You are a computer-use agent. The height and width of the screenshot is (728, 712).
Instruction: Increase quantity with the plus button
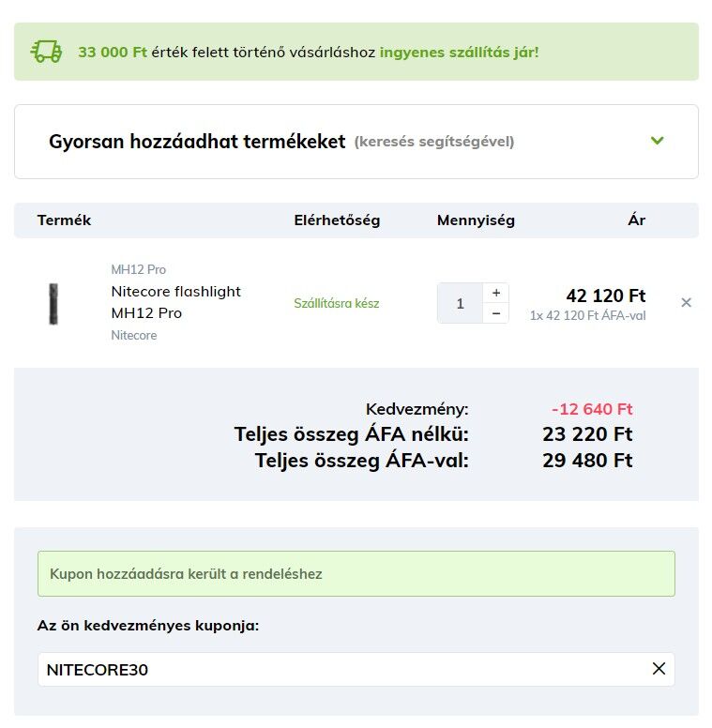[x=496, y=293]
